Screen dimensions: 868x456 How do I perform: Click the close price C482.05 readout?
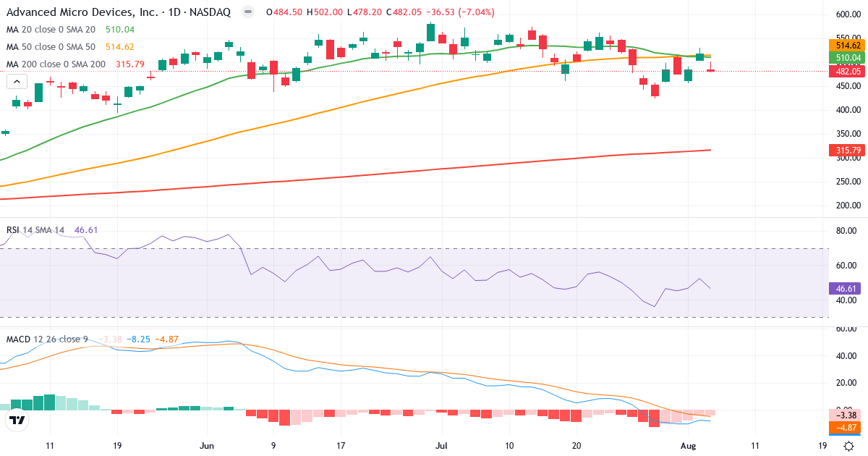pyautogui.click(x=403, y=12)
